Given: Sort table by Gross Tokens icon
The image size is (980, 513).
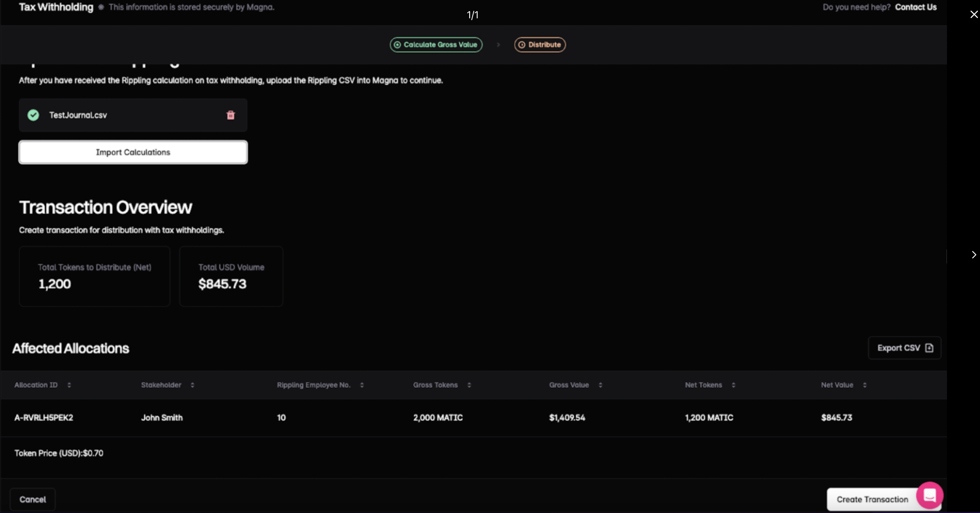Looking at the screenshot, I should [469, 385].
